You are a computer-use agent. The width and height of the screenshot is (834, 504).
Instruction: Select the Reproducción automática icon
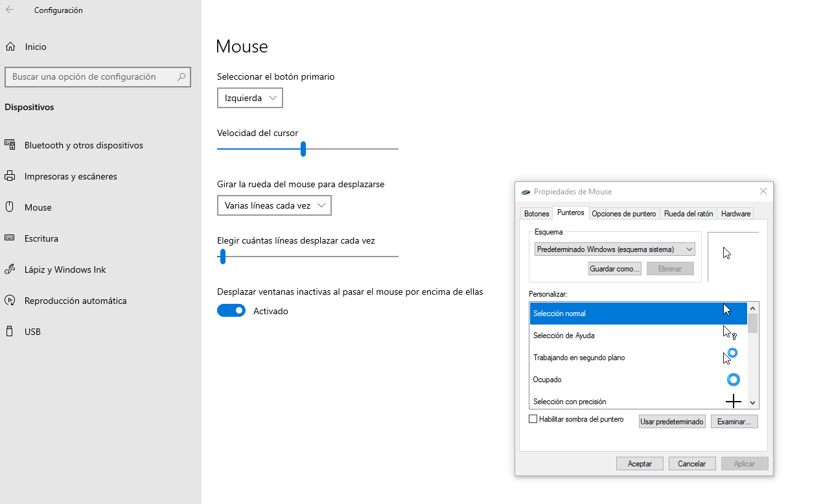pos(10,301)
